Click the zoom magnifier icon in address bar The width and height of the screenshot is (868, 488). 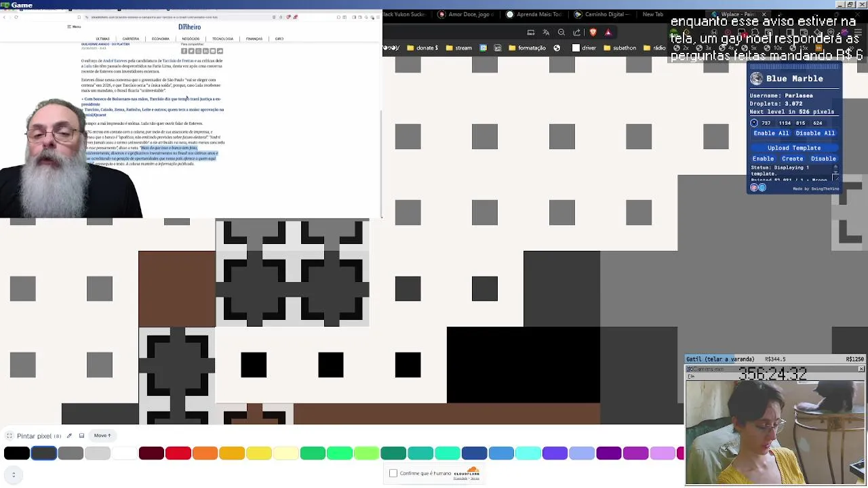(561, 32)
